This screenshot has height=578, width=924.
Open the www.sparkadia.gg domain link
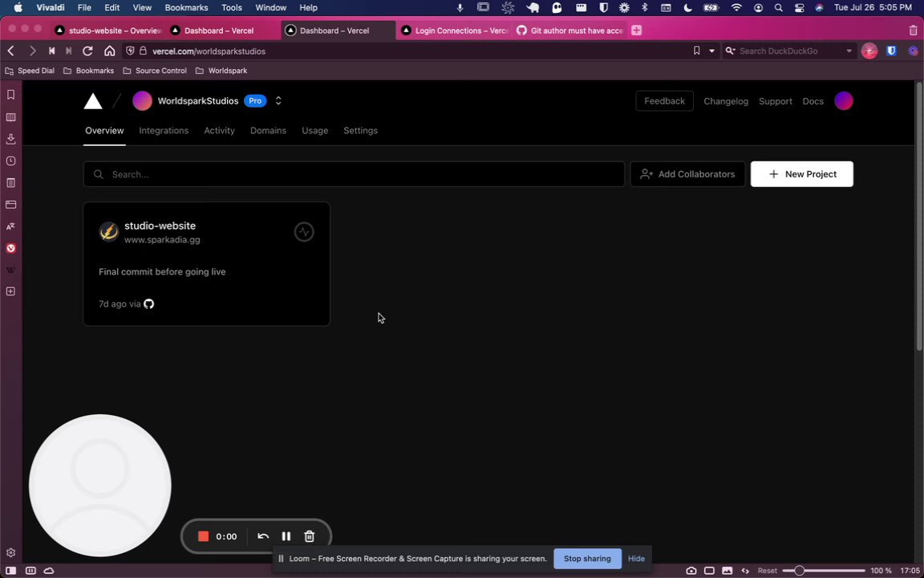click(x=162, y=240)
